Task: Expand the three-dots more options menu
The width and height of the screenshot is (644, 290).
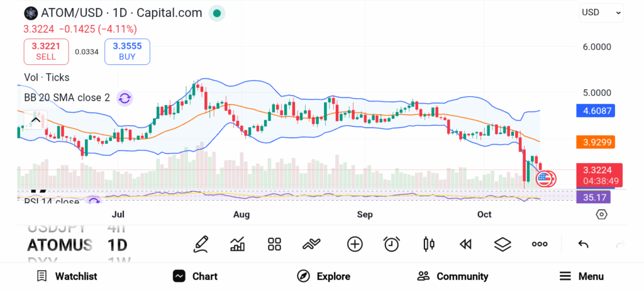Action: pyautogui.click(x=540, y=244)
